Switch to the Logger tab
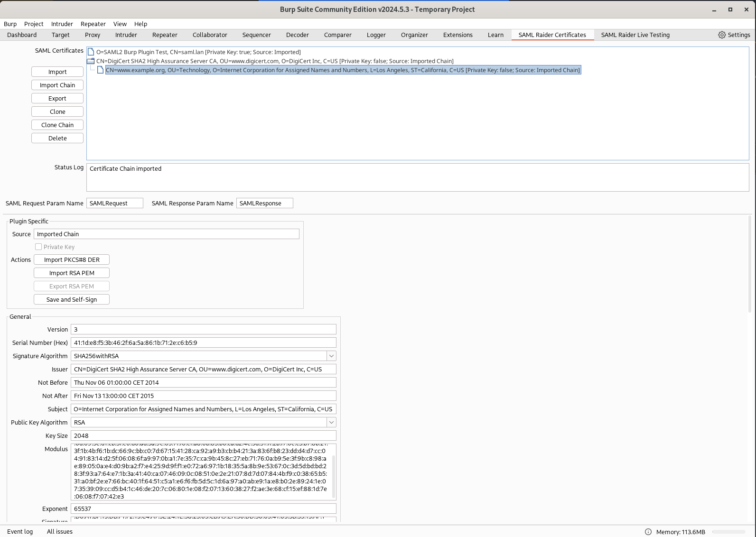 [376, 35]
